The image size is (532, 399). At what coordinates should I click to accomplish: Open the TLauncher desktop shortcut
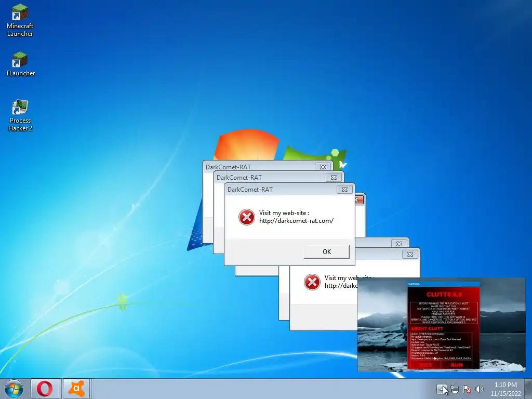point(20,64)
